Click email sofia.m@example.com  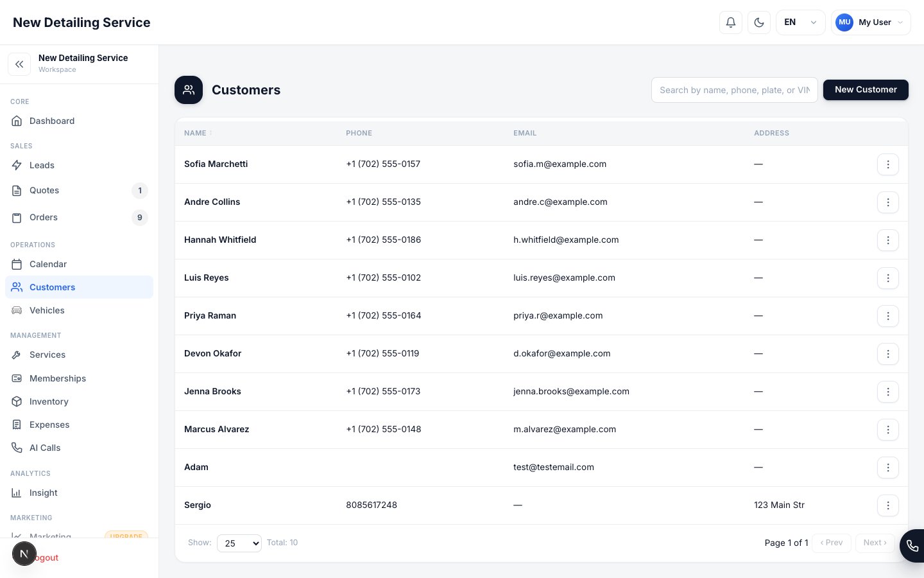(560, 164)
